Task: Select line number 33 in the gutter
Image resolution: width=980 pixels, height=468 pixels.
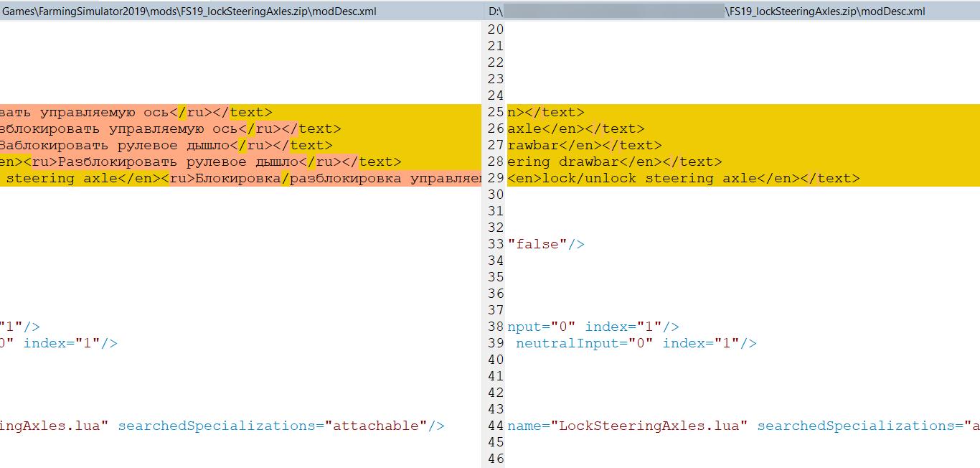Action: 495,244
